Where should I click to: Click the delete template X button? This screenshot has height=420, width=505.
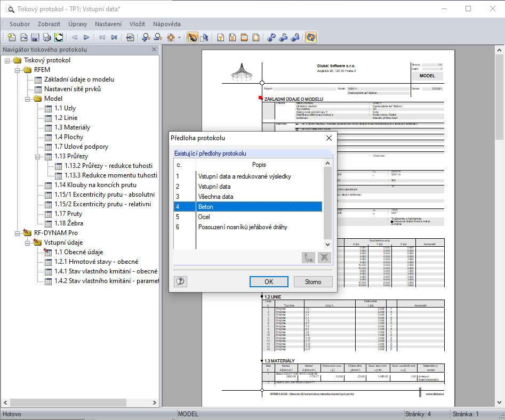pyautogui.click(x=324, y=258)
